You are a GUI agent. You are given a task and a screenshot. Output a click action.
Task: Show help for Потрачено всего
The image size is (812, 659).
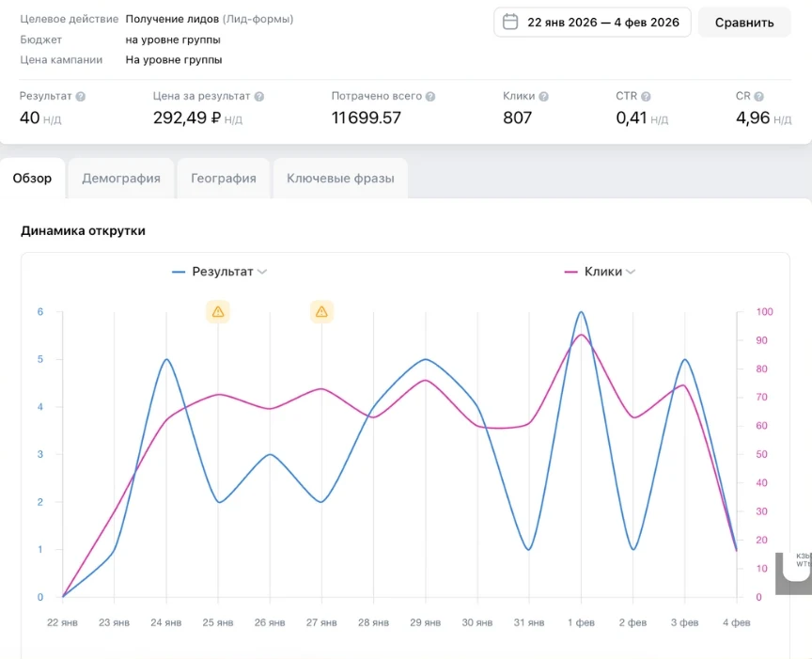tap(430, 97)
